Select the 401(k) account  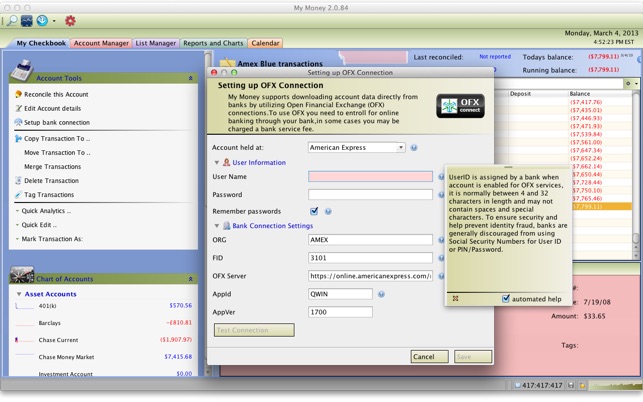pos(103,306)
